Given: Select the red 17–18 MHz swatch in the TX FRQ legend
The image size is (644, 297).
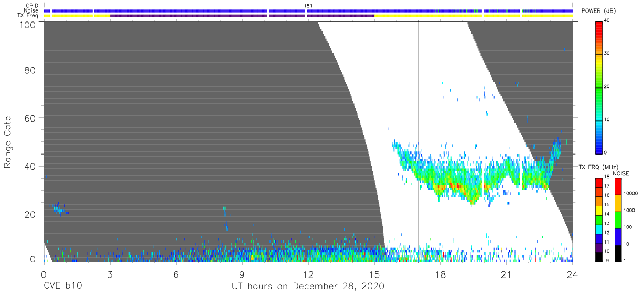Looking at the screenshot, I should 598,182.
